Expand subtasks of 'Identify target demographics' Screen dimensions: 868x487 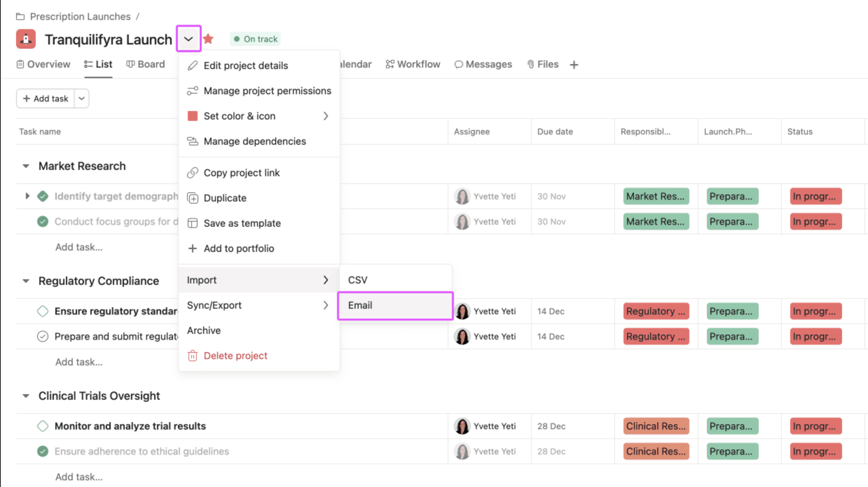point(27,196)
